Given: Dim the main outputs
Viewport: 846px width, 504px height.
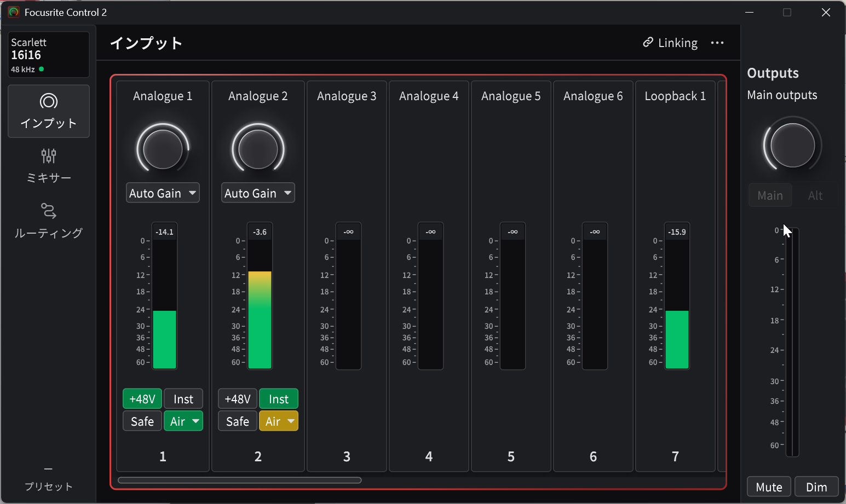Looking at the screenshot, I should [x=816, y=487].
